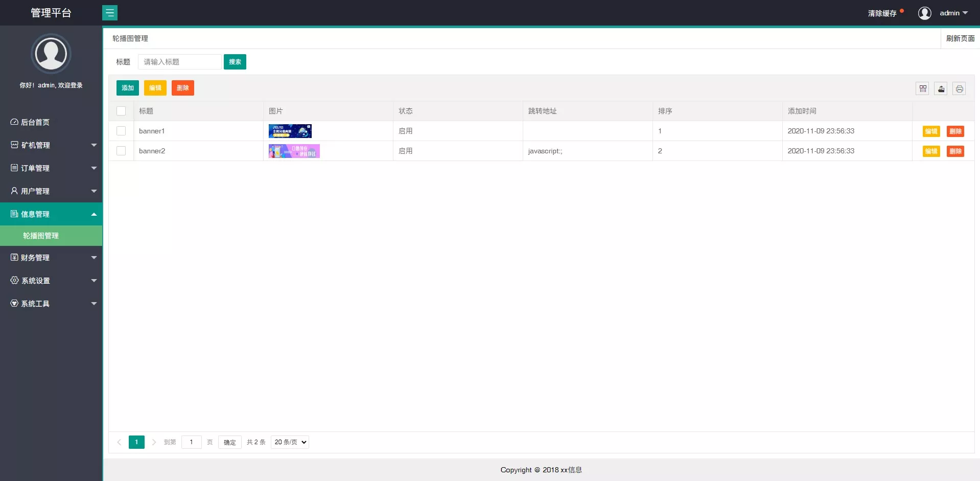Image resolution: width=980 pixels, height=481 pixels.
Task: Click the banner2 image thumbnail
Action: pyautogui.click(x=294, y=151)
